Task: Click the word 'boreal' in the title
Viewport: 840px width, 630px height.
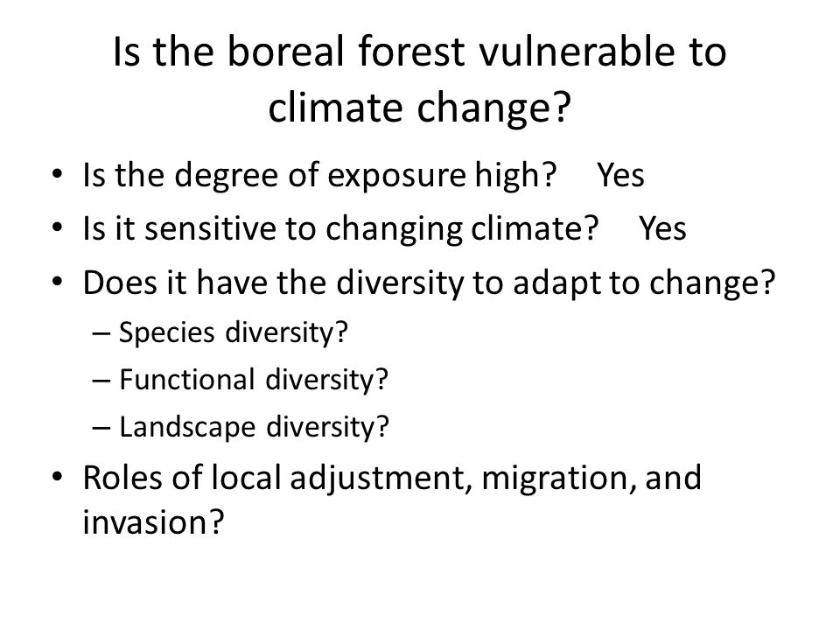Action: pyautogui.click(x=285, y=52)
